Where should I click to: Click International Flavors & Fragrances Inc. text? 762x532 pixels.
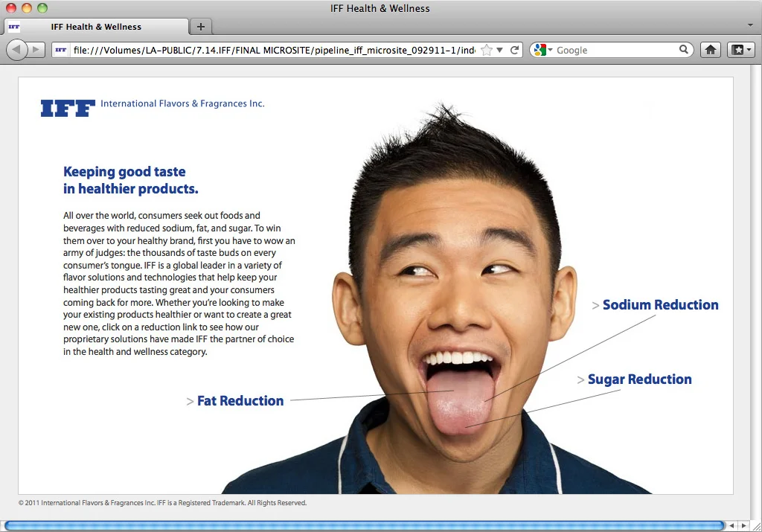182,103
